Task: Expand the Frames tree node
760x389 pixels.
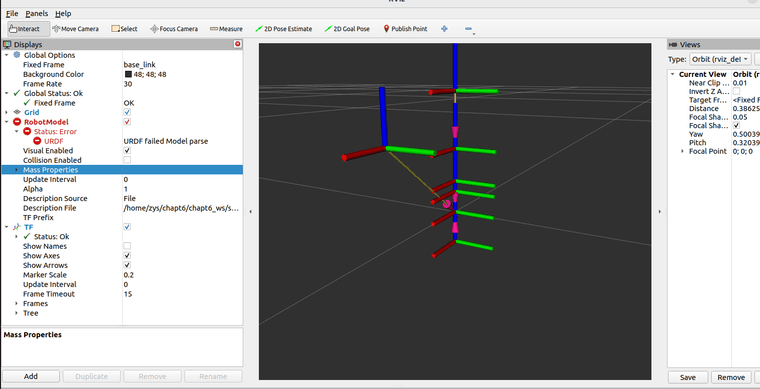Action: tap(16, 304)
